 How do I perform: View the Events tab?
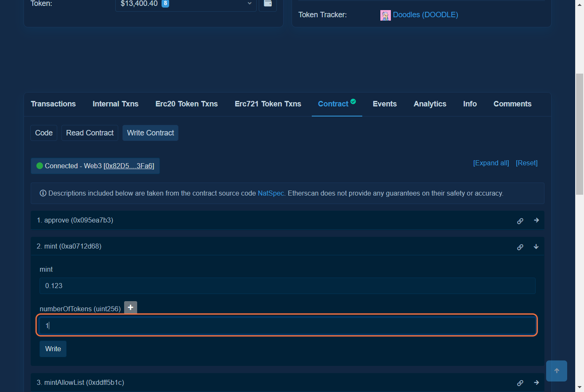click(385, 104)
